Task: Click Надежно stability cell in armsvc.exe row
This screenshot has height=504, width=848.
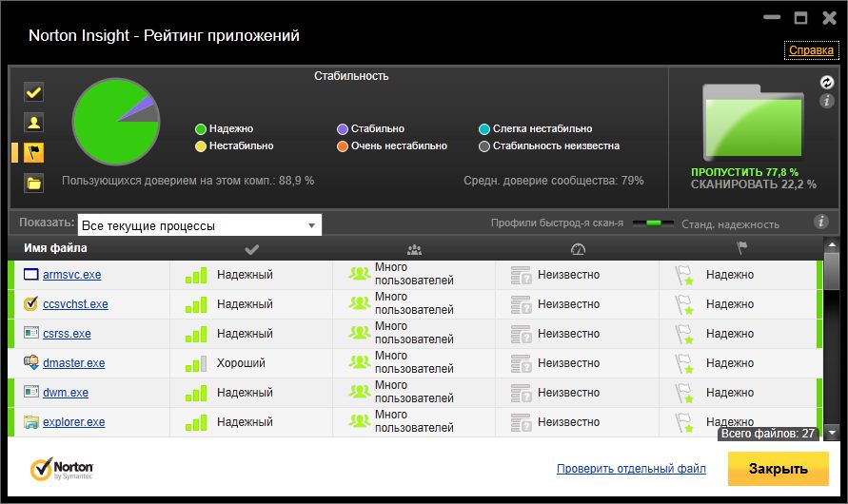Action: pyautogui.click(x=730, y=275)
